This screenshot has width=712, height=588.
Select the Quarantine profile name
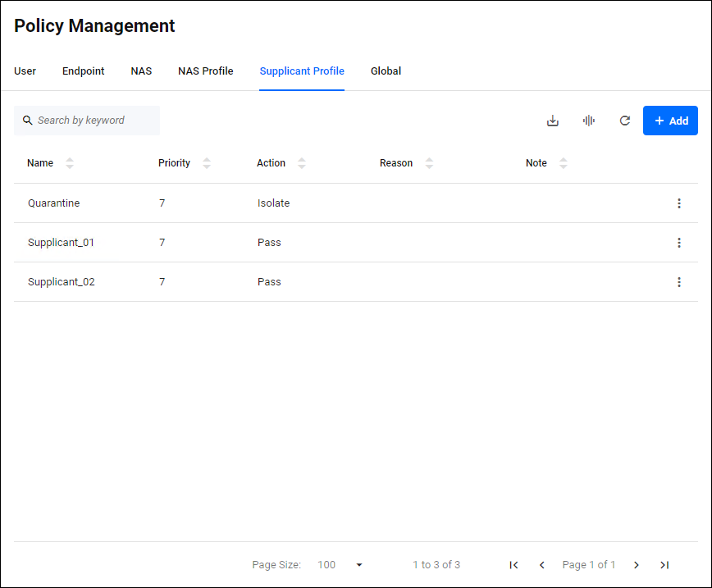[54, 203]
